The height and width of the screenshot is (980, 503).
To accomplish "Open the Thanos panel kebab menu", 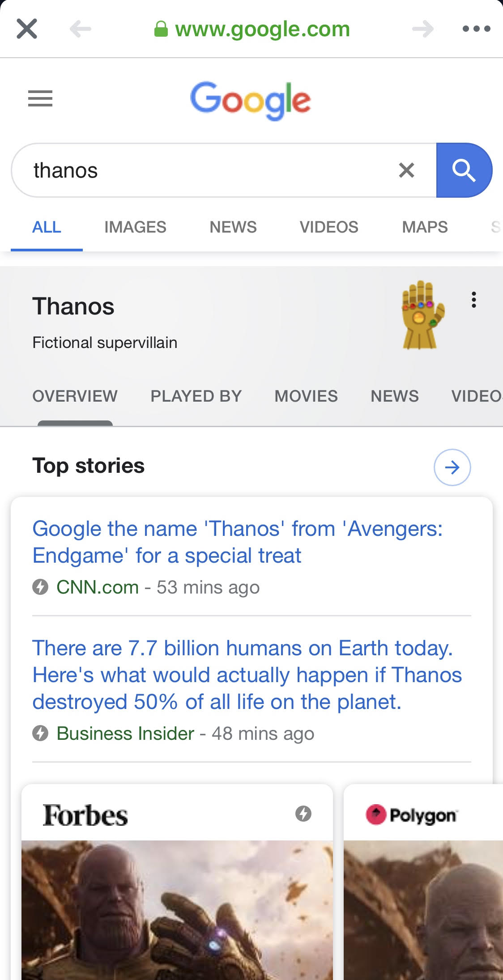I will (473, 300).
